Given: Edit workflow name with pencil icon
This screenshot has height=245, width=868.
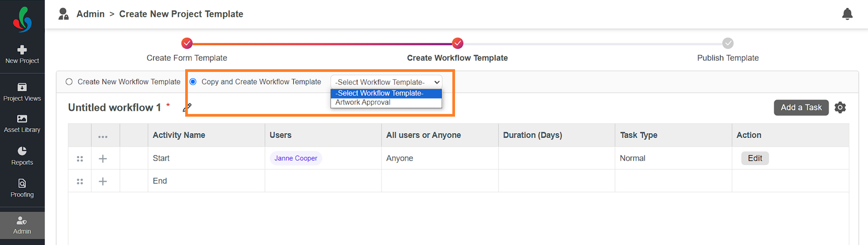Looking at the screenshot, I should coord(187,108).
